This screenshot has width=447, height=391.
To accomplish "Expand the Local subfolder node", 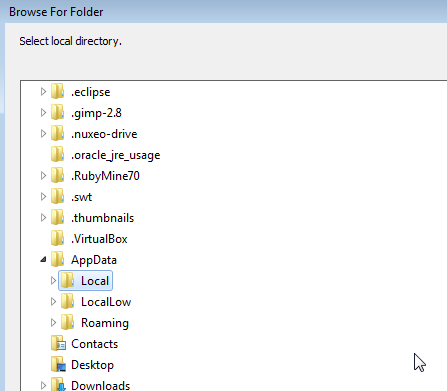I will coord(53,280).
